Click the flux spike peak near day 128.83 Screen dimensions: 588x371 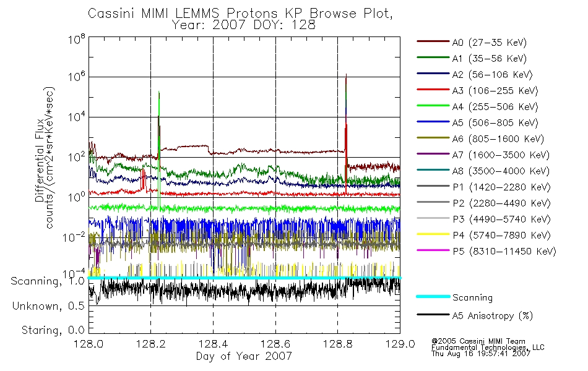tap(346, 77)
